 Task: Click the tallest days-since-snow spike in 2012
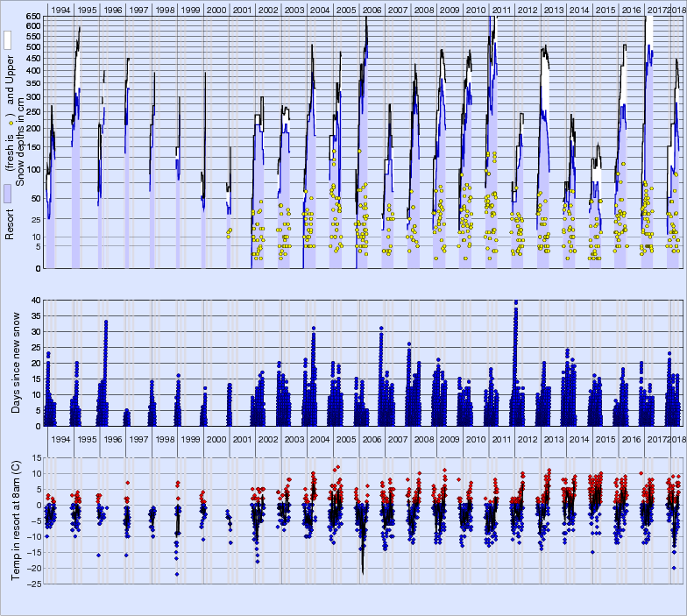click(x=516, y=302)
